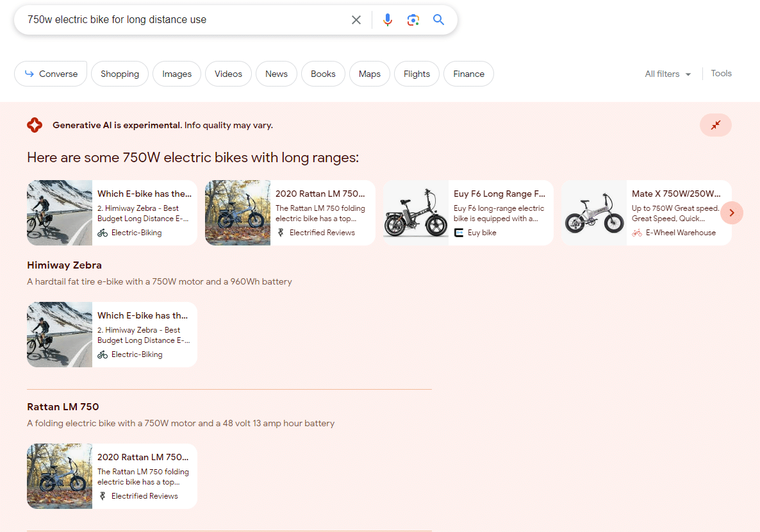Click the blue magnifier search icon
This screenshot has width=760, height=532.
coord(438,20)
